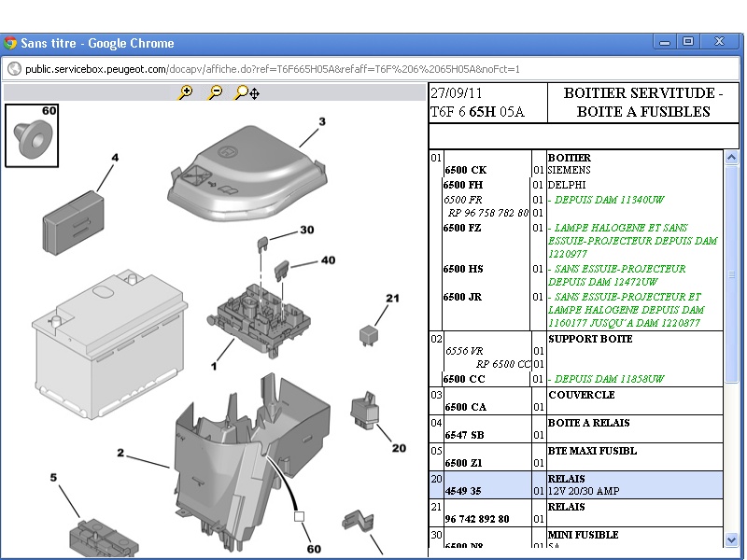Click the DELPHI description text
The height and width of the screenshot is (560, 747).
567,185
